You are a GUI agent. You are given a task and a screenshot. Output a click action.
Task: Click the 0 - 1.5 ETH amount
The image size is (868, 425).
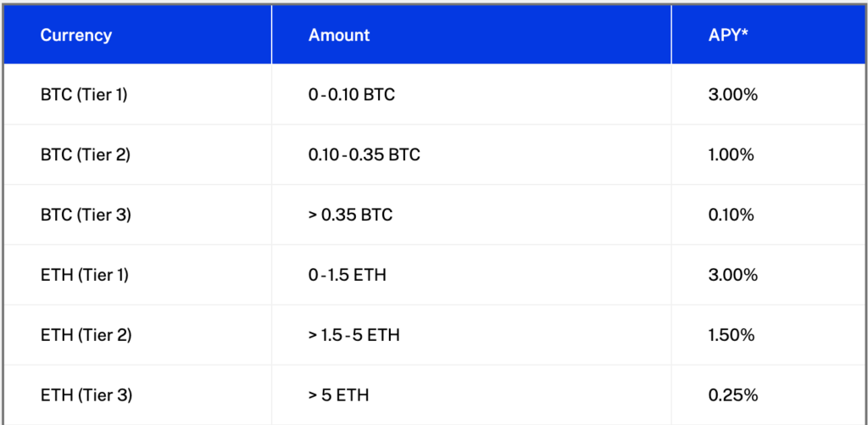[x=347, y=275]
